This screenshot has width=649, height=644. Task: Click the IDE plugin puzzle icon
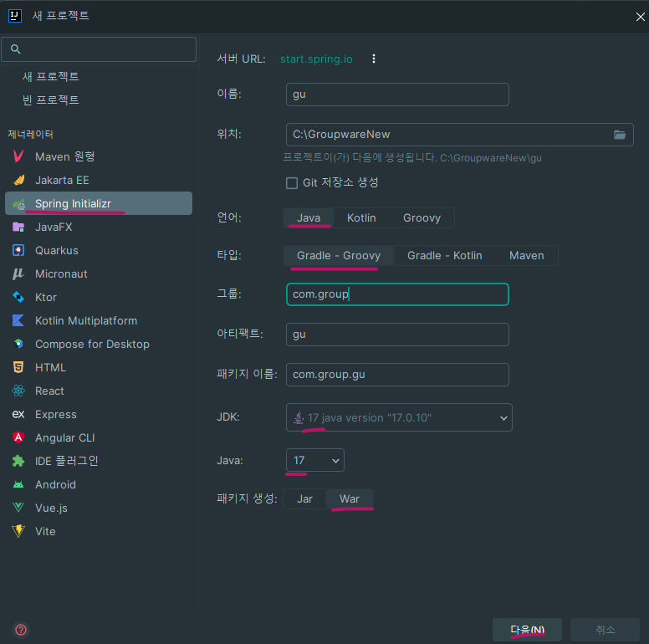[18, 461]
